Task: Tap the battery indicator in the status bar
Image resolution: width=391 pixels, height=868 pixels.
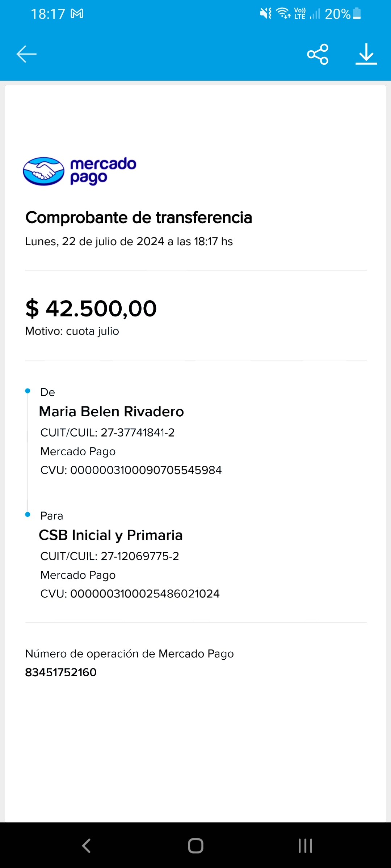Action: 357,14
